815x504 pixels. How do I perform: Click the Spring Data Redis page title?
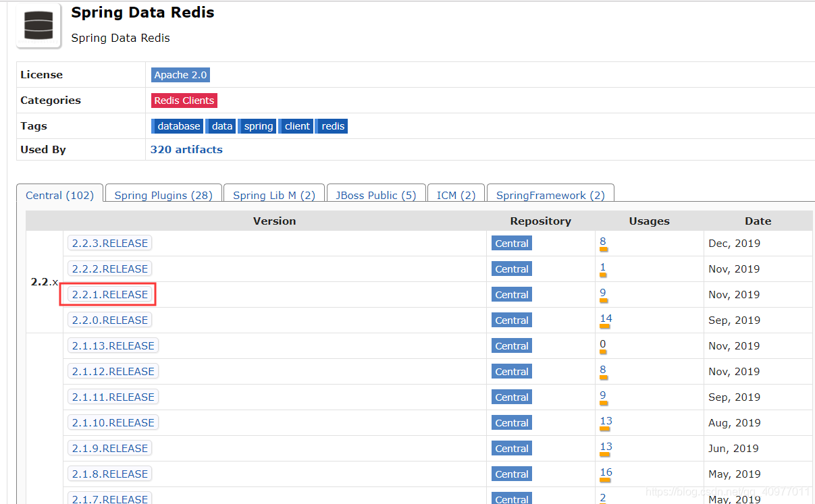[x=142, y=12]
